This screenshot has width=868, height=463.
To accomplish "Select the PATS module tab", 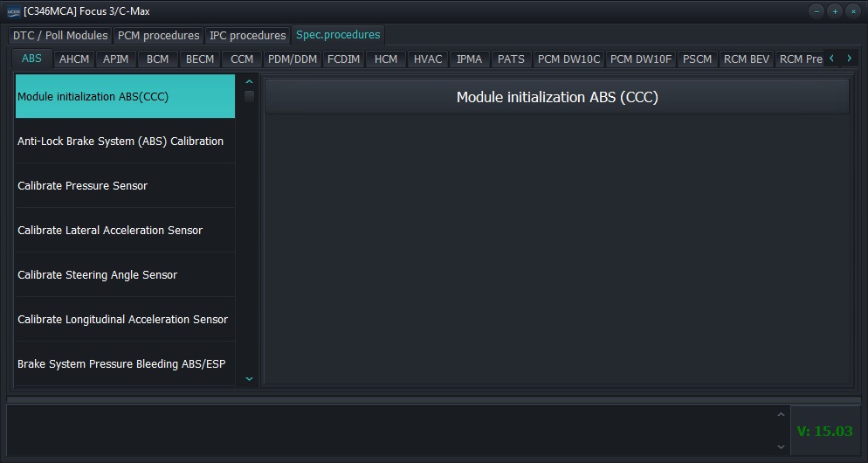I will coord(511,59).
